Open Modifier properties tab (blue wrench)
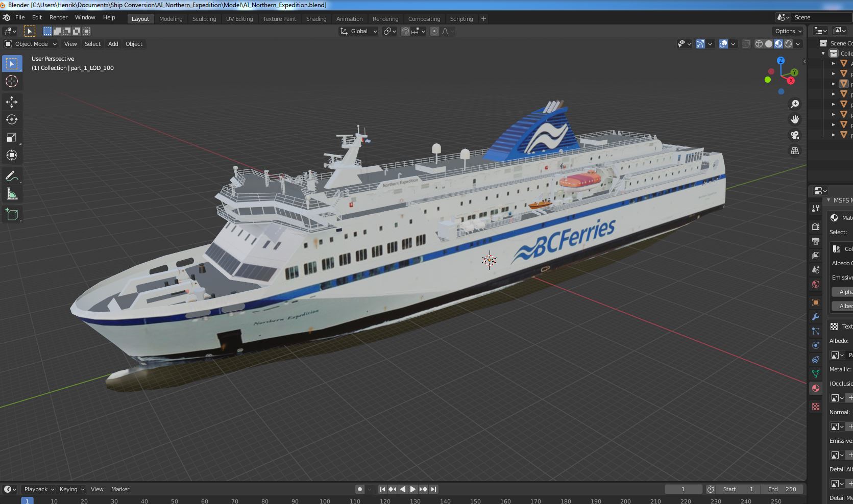 coord(816,317)
